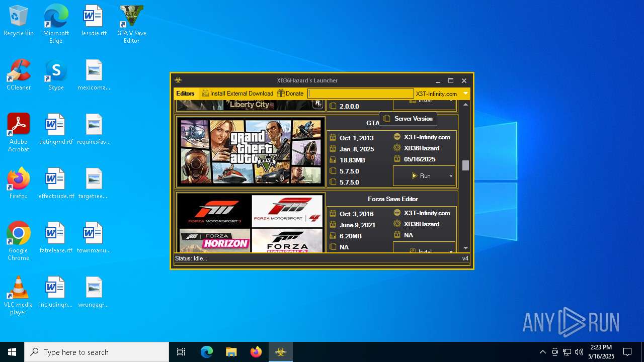The height and width of the screenshot is (362, 644).
Task: Select wrongagr image file on desktop
Action: click(94, 292)
